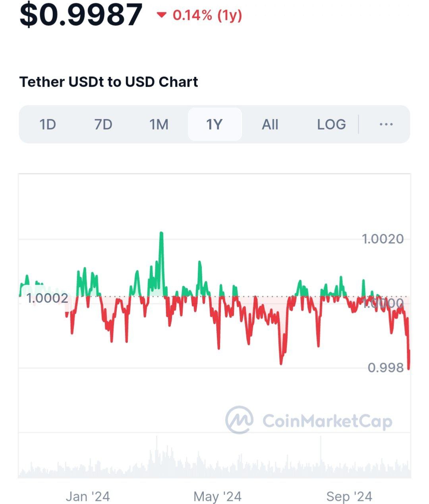Show the All time chart range
This screenshot has width=429, height=504.
(x=270, y=124)
